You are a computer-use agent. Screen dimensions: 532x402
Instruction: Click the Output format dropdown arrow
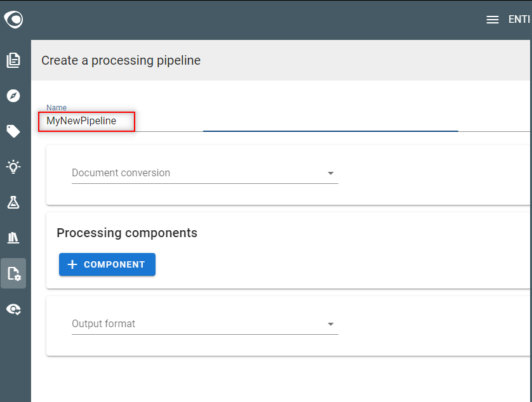click(x=331, y=324)
